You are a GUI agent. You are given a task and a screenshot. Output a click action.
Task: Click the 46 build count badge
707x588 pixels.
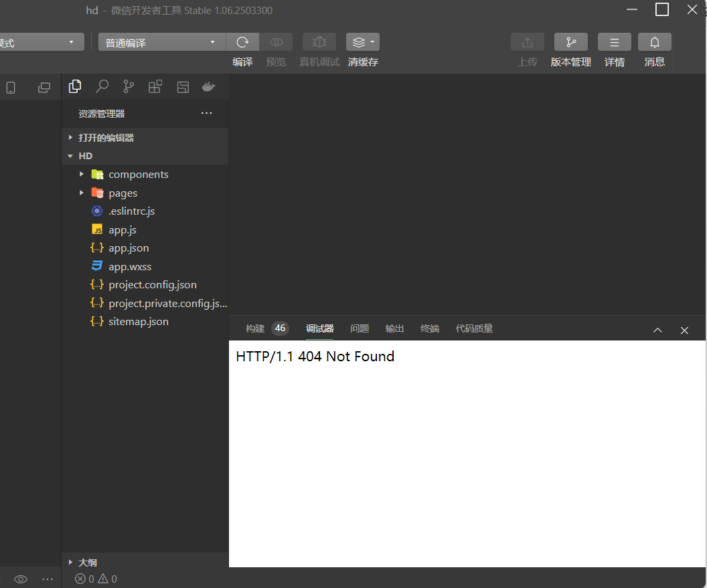click(x=280, y=328)
